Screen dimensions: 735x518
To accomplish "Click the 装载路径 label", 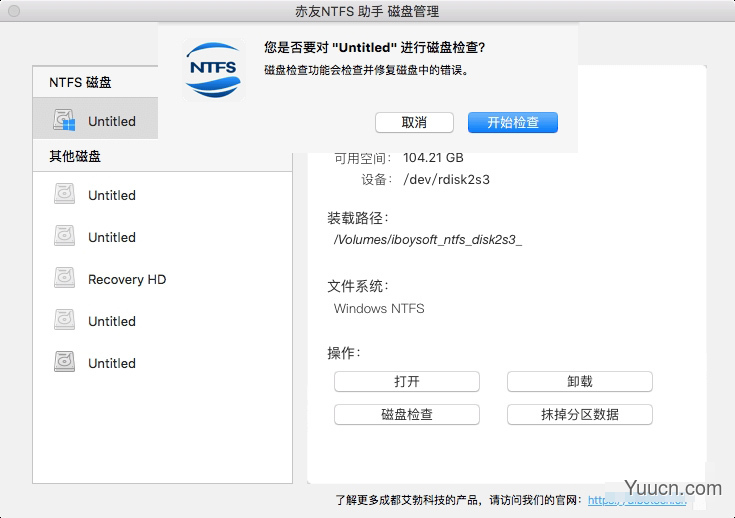I will pos(358,218).
